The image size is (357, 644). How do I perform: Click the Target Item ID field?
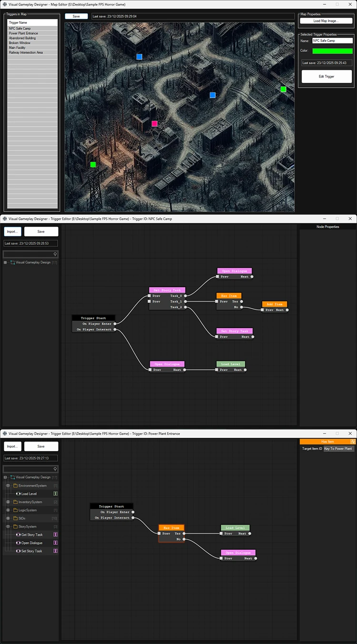[x=339, y=449]
